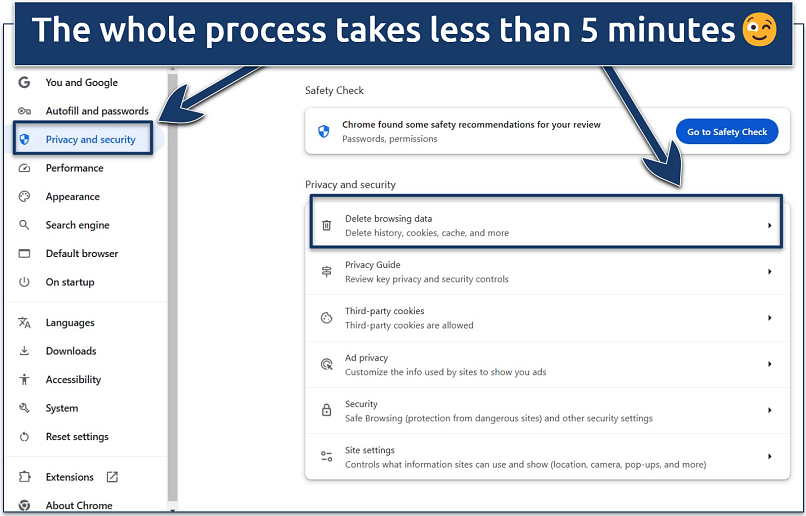Click the puzzle piece icon beside Extensions

(x=24, y=477)
